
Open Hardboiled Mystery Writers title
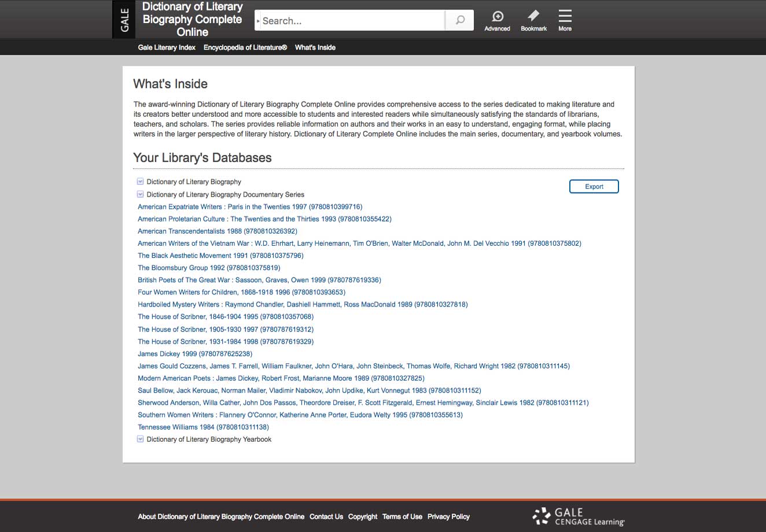(x=303, y=304)
